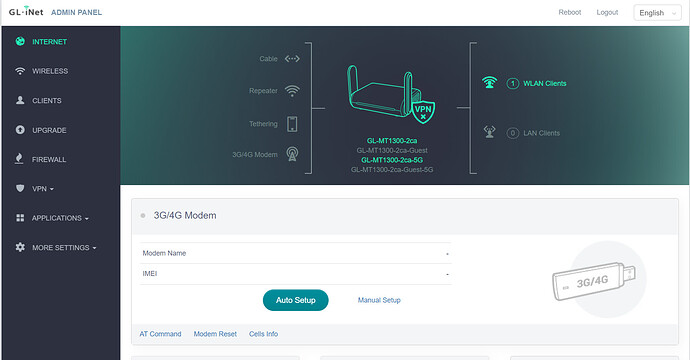Click the Repeater wifi icon

pyautogui.click(x=292, y=91)
